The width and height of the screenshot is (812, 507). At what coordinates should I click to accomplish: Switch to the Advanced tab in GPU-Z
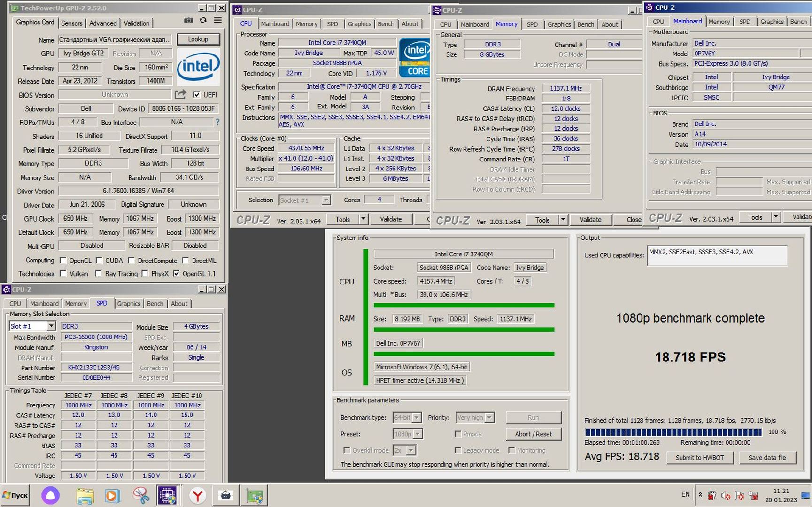pos(103,23)
